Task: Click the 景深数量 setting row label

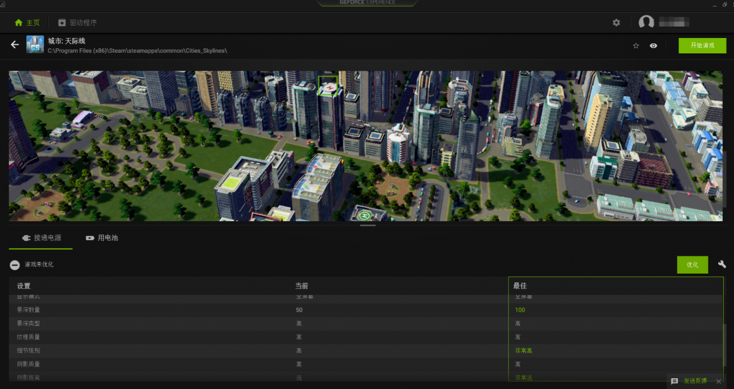Action: pos(29,310)
